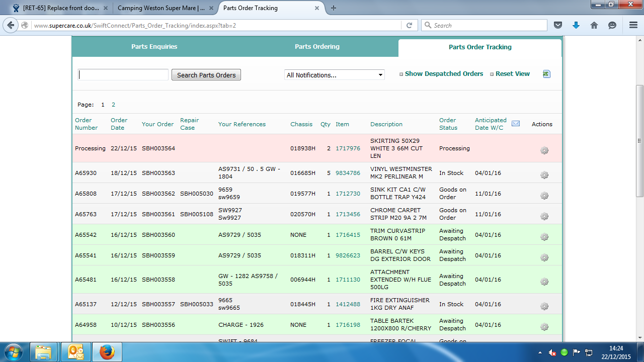
Task: Click the parts order search text field
Action: [x=123, y=75]
